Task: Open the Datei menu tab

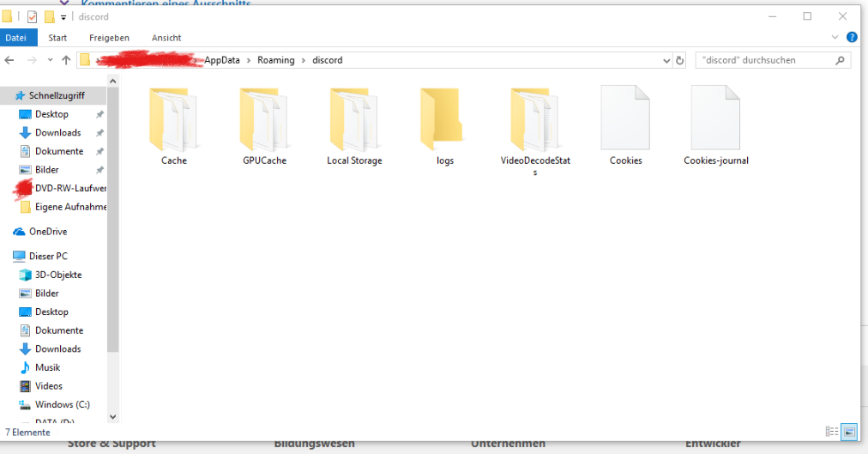Action: coord(16,38)
